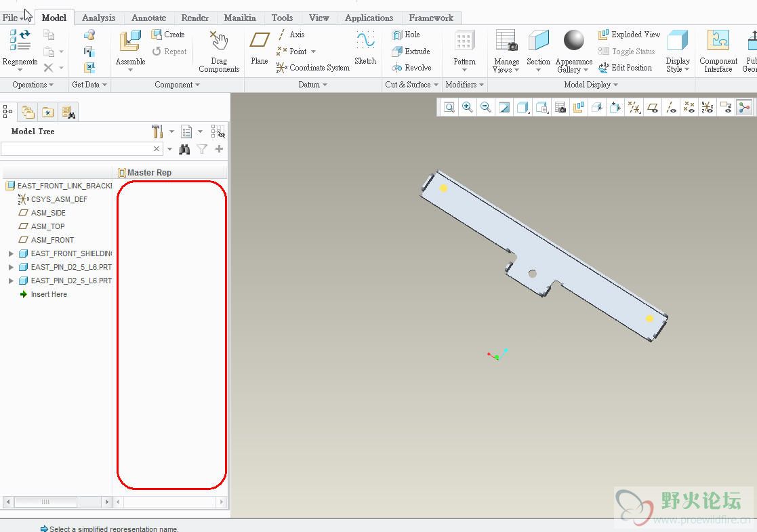
Task: Expand first EAST_PIN_D2_5_L6.PRT node
Action: point(11,267)
